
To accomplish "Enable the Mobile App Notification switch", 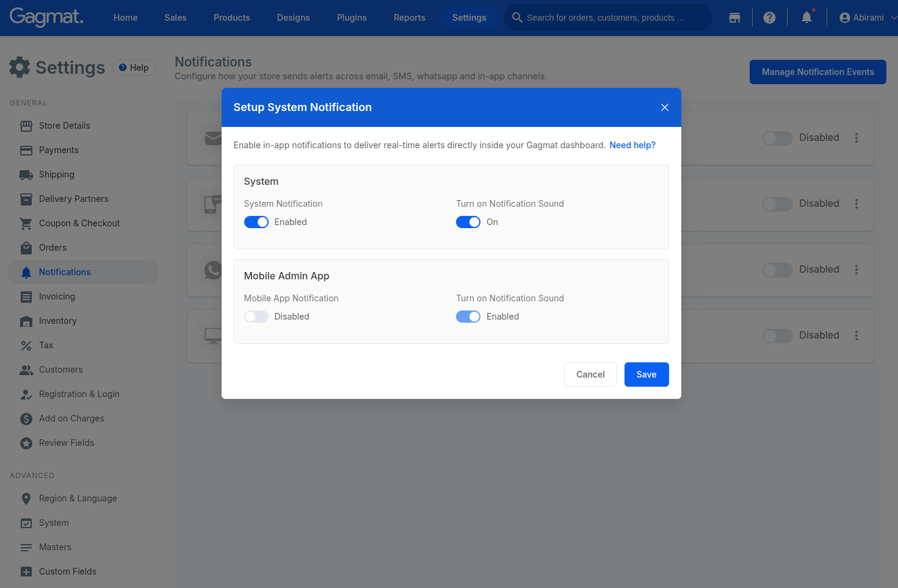I will (x=256, y=317).
